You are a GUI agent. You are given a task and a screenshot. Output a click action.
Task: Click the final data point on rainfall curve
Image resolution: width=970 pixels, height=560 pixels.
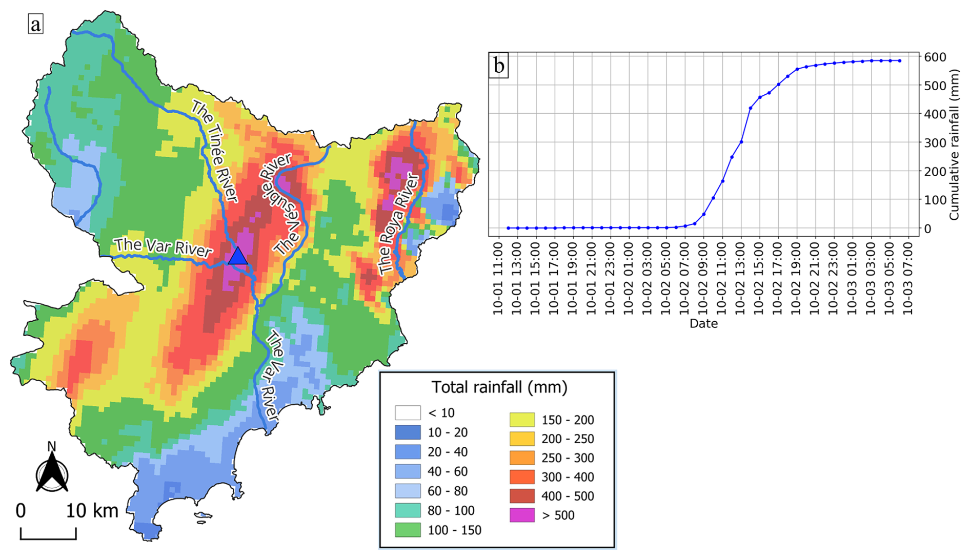coord(899,60)
